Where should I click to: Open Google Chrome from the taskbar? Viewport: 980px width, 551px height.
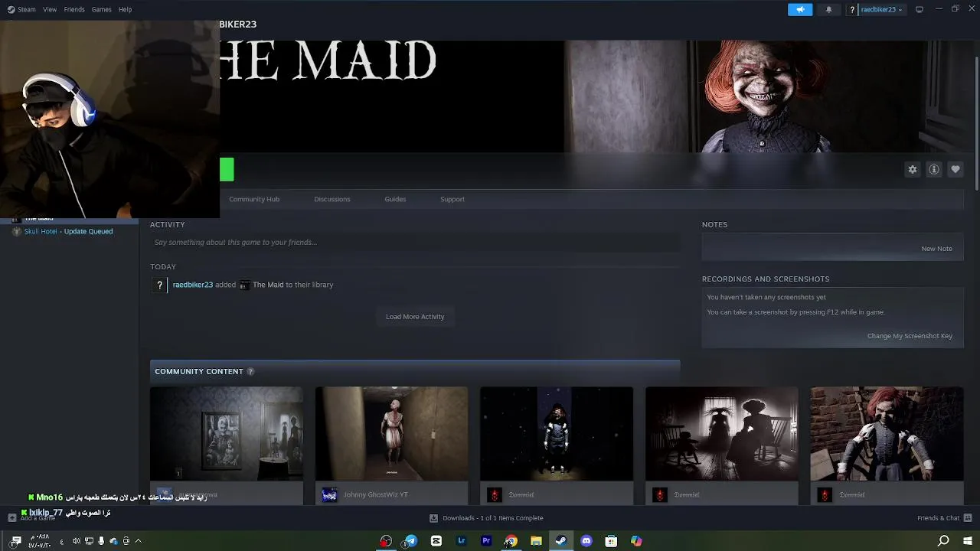pyautogui.click(x=511, y=541)
